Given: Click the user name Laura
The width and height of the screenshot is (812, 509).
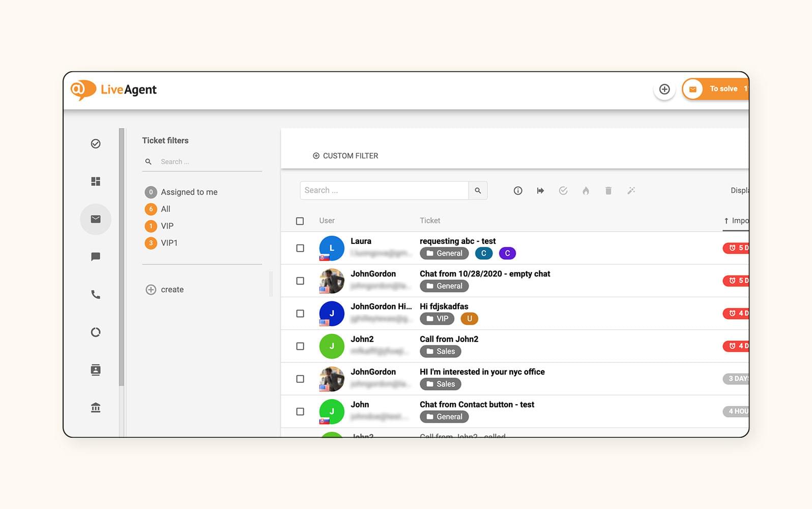Looking at the screenshot, I should click(x=361, y=241).
